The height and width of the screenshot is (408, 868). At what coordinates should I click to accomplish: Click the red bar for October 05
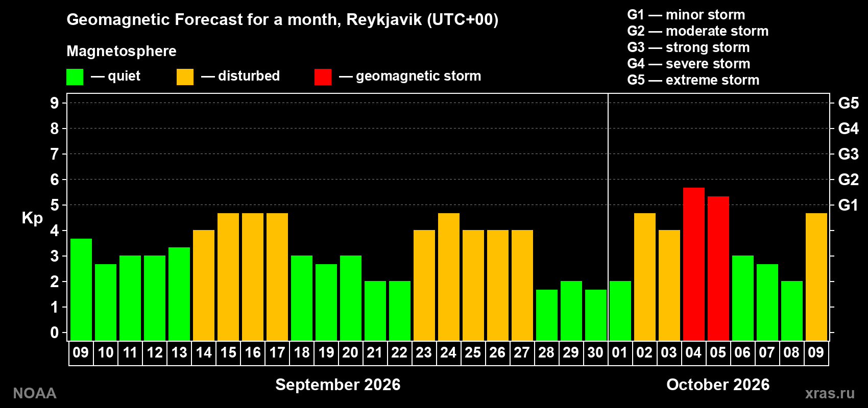(718, 268)
